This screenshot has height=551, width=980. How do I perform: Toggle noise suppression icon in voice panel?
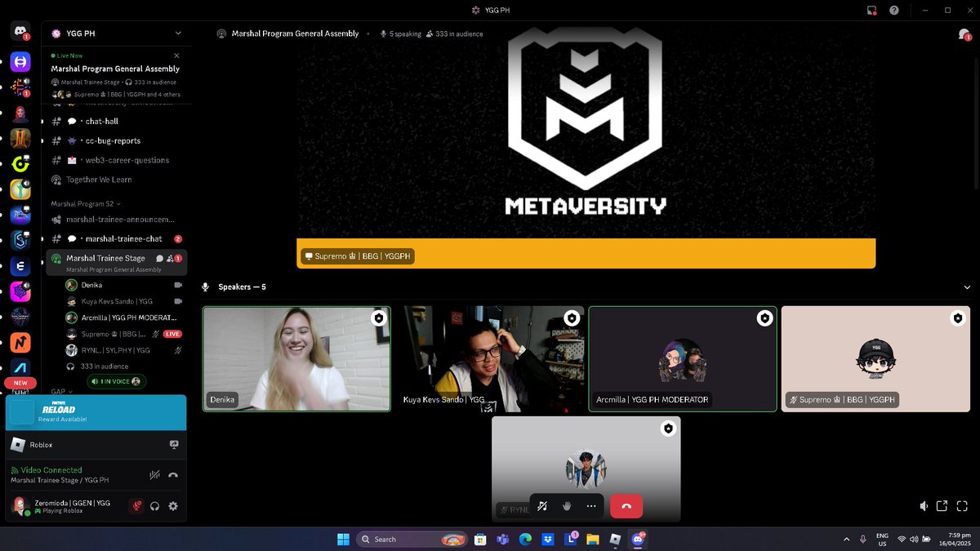pos(154,474)
